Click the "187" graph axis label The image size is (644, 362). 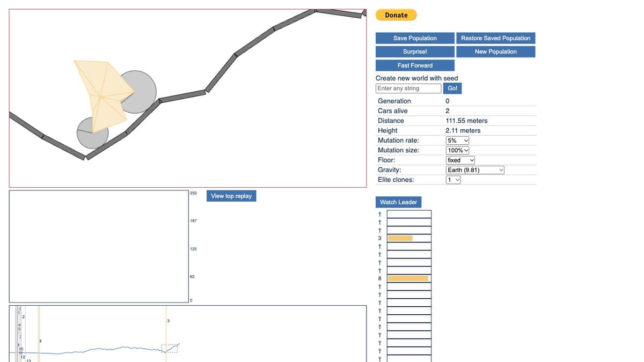click(x=193, y=221)
